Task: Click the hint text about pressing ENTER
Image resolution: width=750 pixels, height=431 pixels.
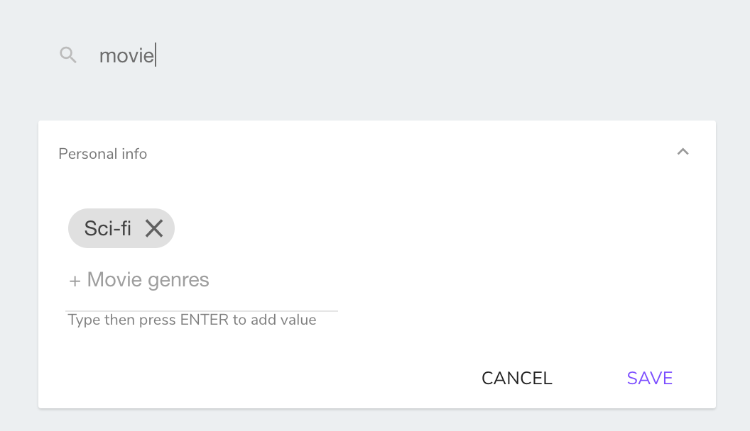Action: click(192, 320)
